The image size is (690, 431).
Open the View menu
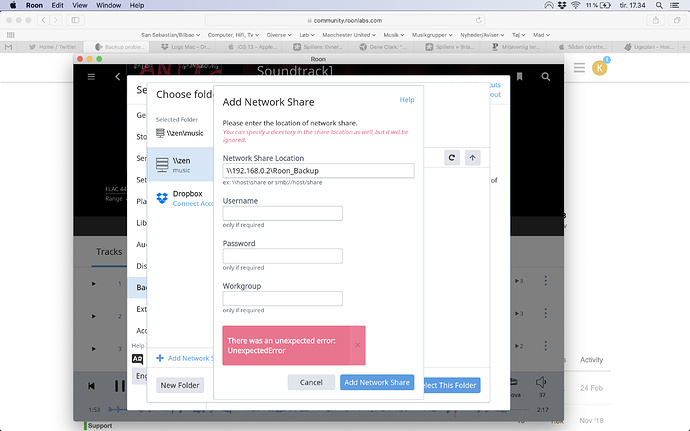[80, 5]
